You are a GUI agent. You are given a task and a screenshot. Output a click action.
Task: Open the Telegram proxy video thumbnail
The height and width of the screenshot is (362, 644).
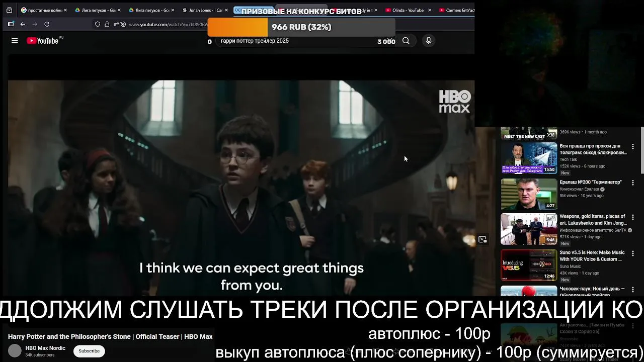[x=529, y=158]
